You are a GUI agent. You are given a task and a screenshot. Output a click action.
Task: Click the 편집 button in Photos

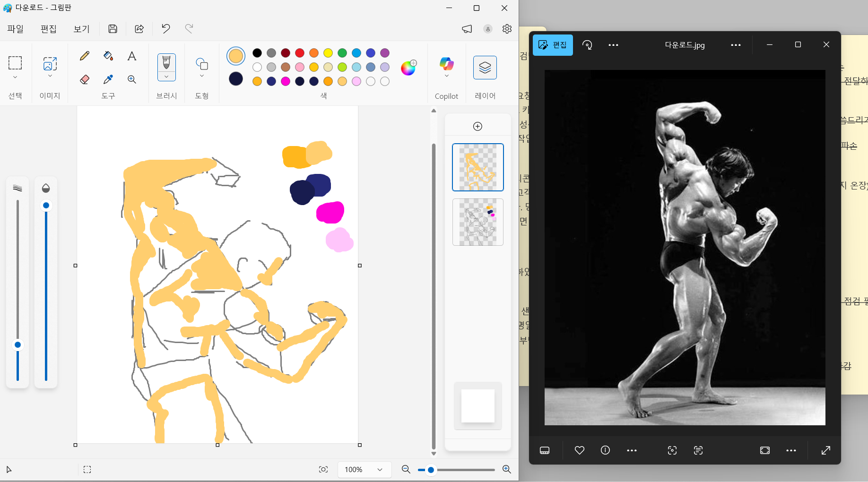(553, 45)
